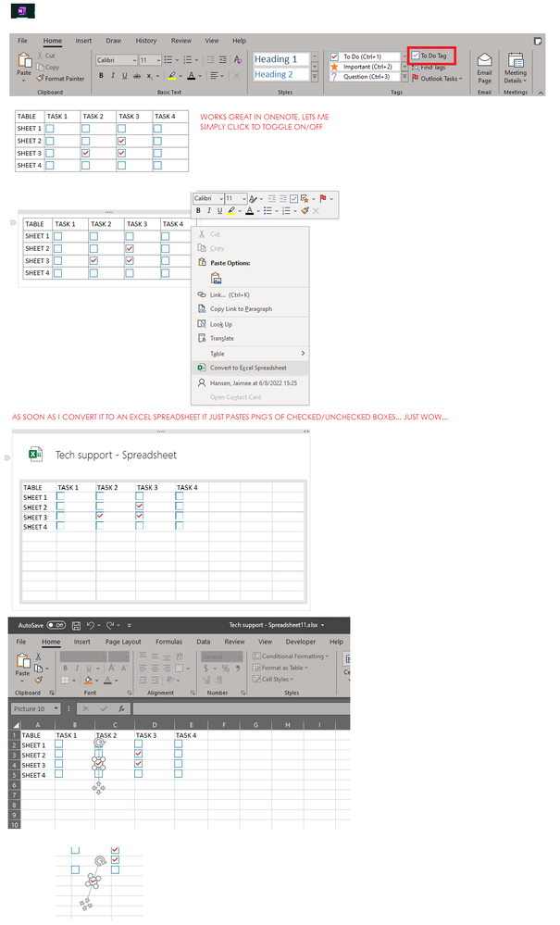Screen dimensions: 560x925
Task: Click the yellow highlight color in OneNote ribbon
Action: click(171, 76)
